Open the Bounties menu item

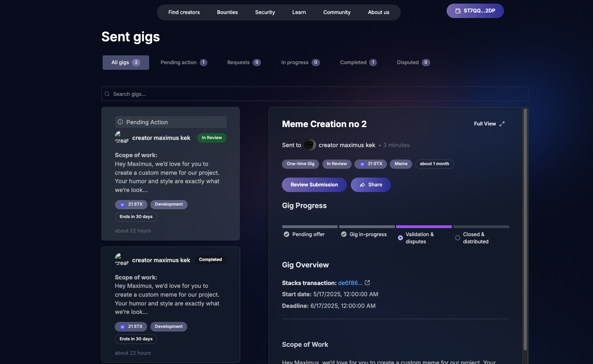pos(227,12)
